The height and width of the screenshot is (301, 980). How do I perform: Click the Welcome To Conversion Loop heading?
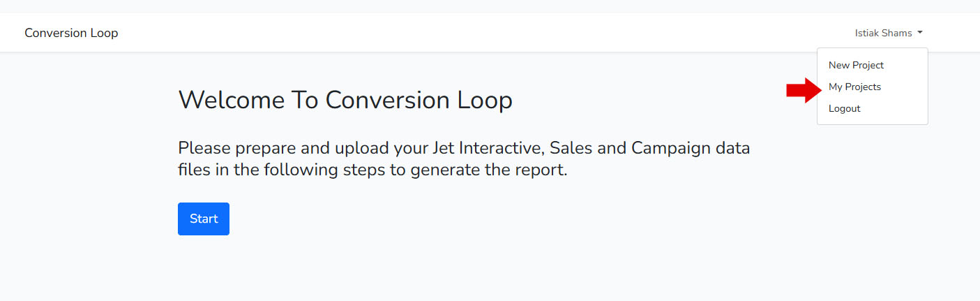(345, 101)
